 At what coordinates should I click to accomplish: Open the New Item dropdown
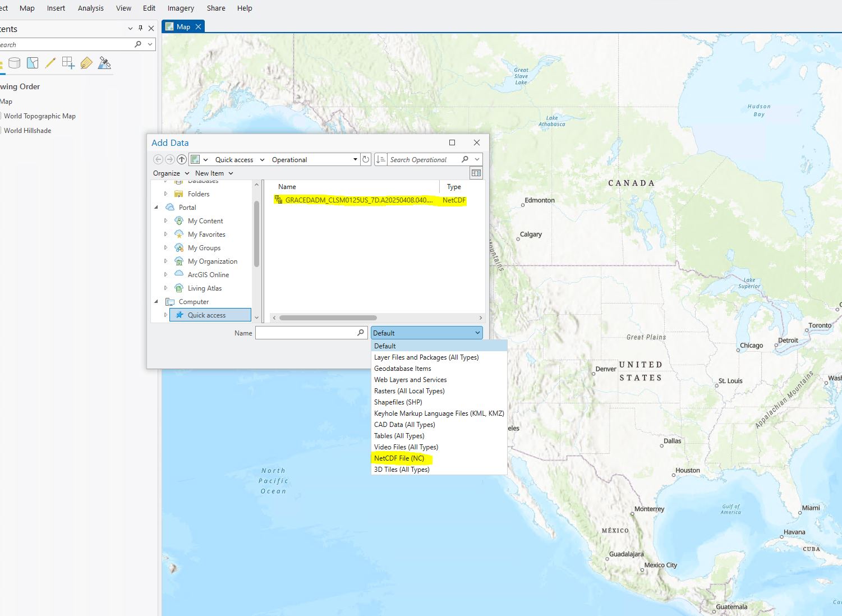[214, 173]
